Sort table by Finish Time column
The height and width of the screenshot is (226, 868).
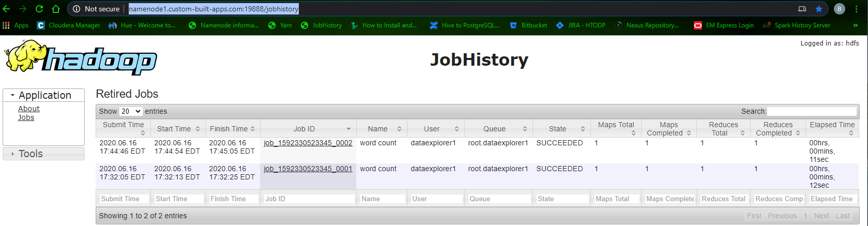point(233,128)
